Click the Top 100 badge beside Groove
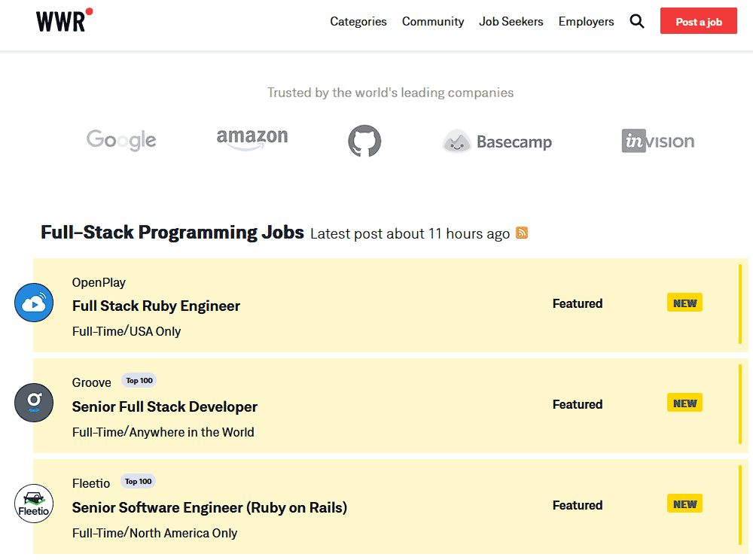 (139, 381)
